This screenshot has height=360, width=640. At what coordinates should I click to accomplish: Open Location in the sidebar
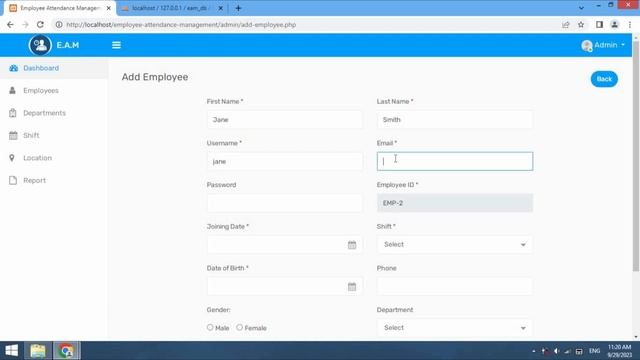(x=54, y=158)
